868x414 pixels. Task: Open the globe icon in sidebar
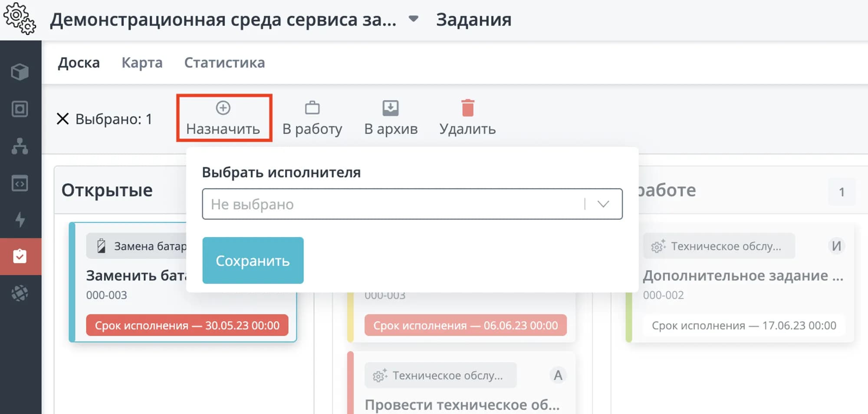[x=20, y=293]
